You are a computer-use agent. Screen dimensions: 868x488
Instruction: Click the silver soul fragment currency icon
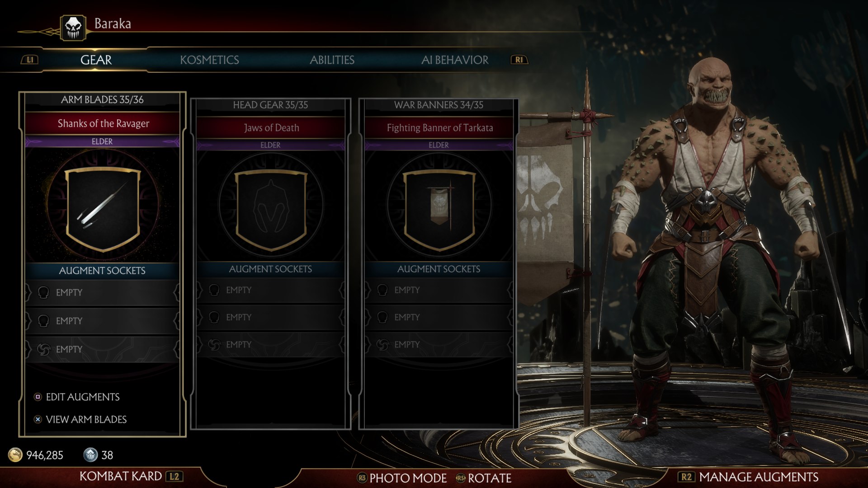pos(90,455)
